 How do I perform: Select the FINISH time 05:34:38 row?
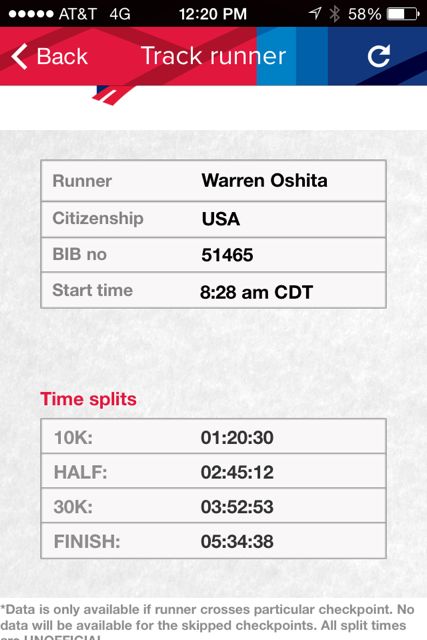214,541
